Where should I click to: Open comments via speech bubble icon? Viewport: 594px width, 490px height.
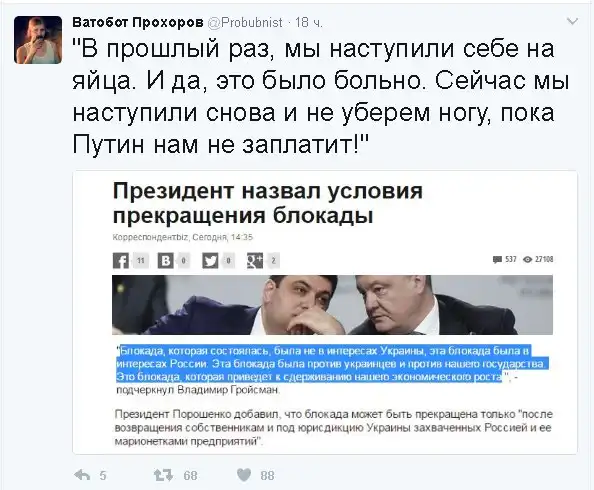click(497, 260)
